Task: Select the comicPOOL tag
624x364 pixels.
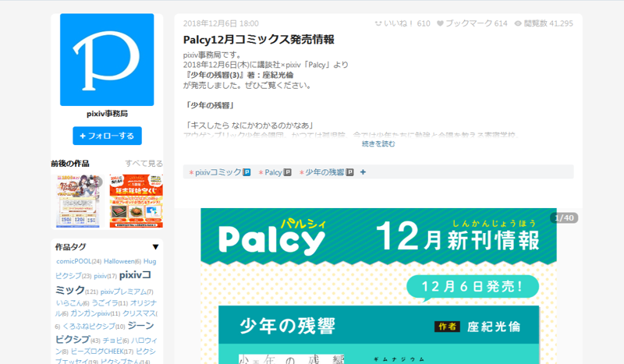Action: [x=73, y=261]
